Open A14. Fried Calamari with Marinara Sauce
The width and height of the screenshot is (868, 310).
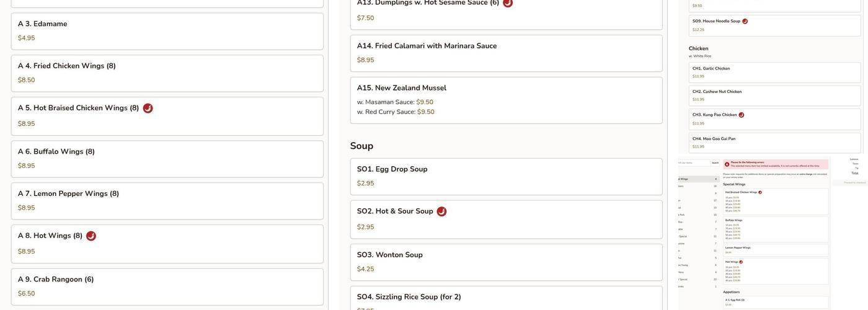click(x=506, y=53)
